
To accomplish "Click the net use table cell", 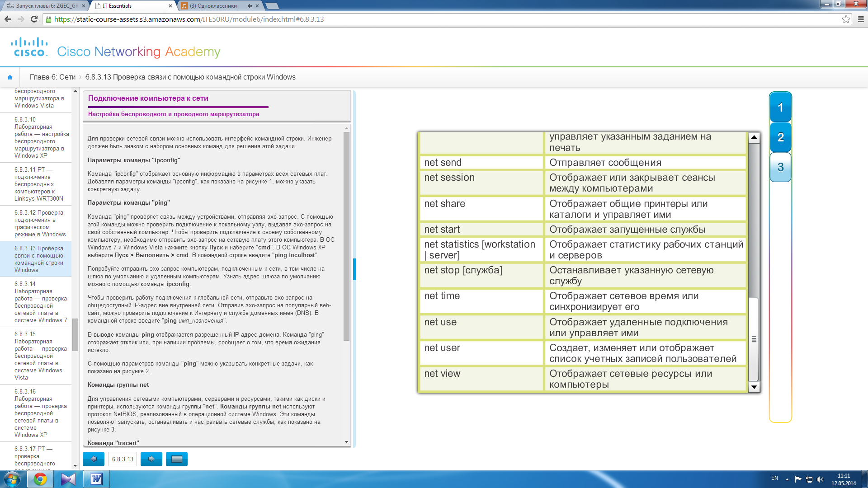I will 481,327.
